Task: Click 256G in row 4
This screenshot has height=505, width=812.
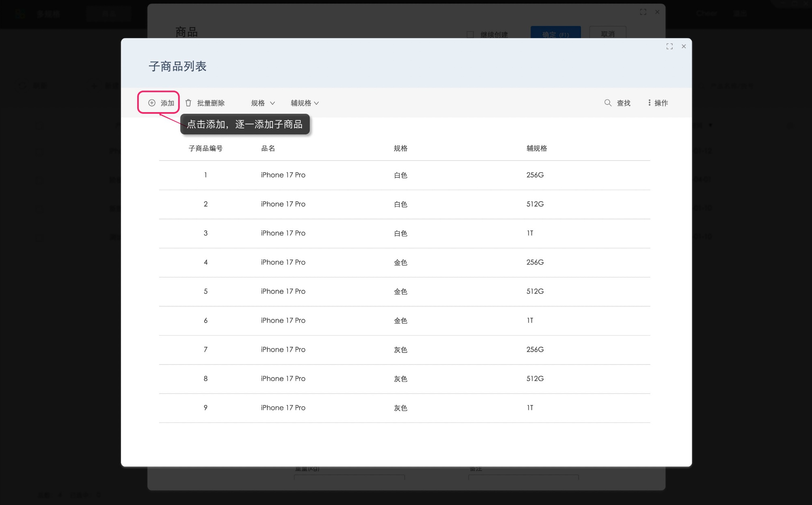Action: pyautogui.click(x=535, y=262)
